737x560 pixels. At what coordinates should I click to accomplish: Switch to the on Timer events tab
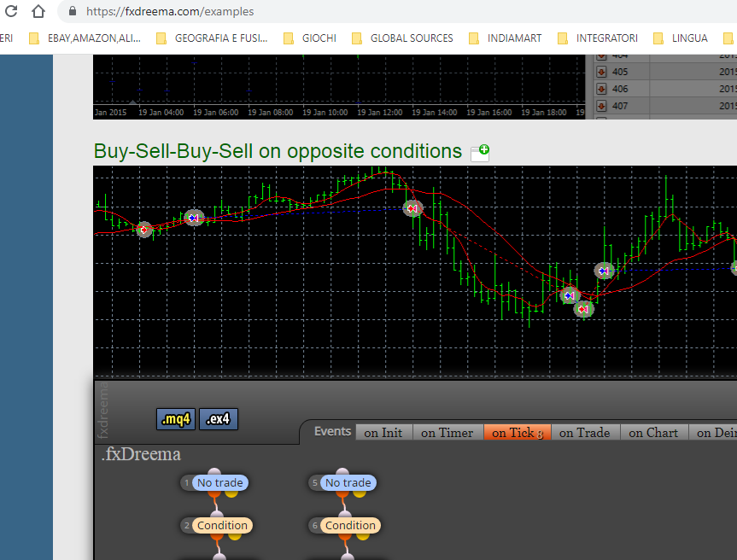[x=447, y=432]
